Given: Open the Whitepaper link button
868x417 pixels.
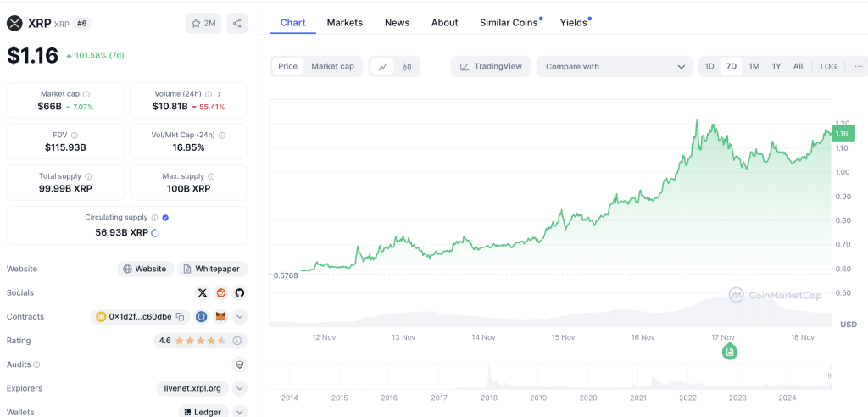Looking at the screenshot, I should [x=212, y=270].
